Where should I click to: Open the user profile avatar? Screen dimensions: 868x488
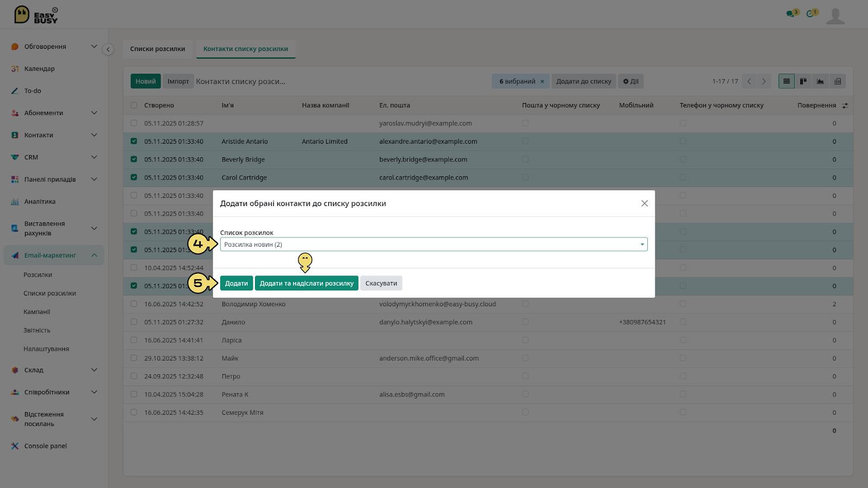(835, 16)
